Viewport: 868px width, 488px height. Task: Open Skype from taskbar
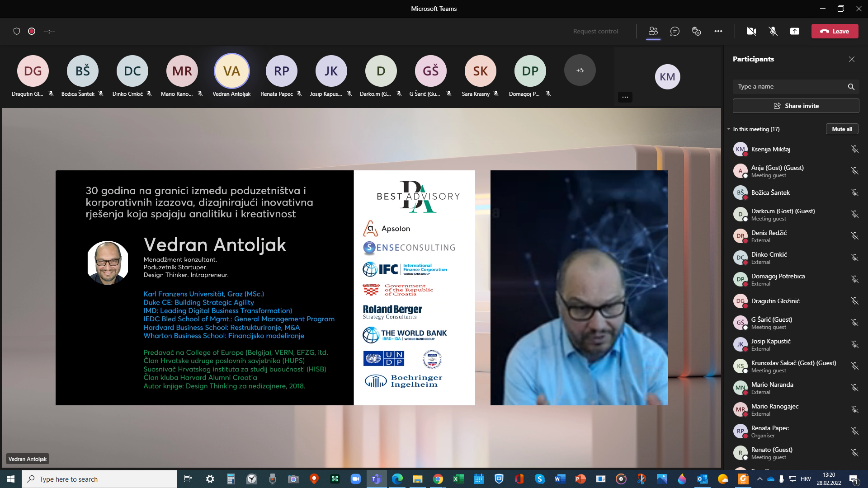click(x=539, y=479)
